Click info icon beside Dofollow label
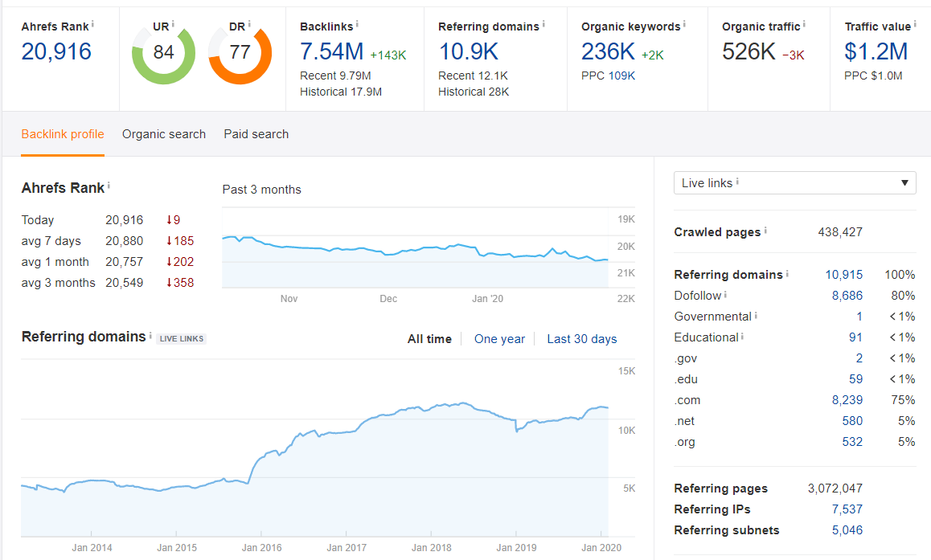 click(x=726, y=295)
